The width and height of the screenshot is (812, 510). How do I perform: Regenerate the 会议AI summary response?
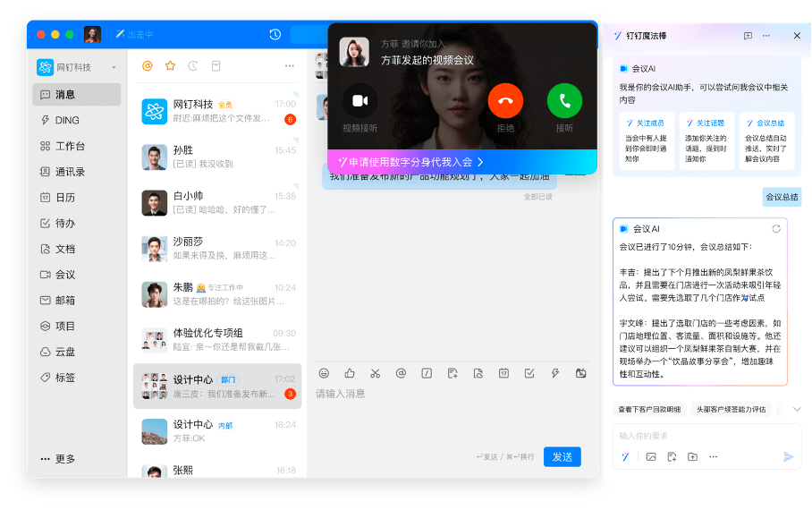coord(776,229)
